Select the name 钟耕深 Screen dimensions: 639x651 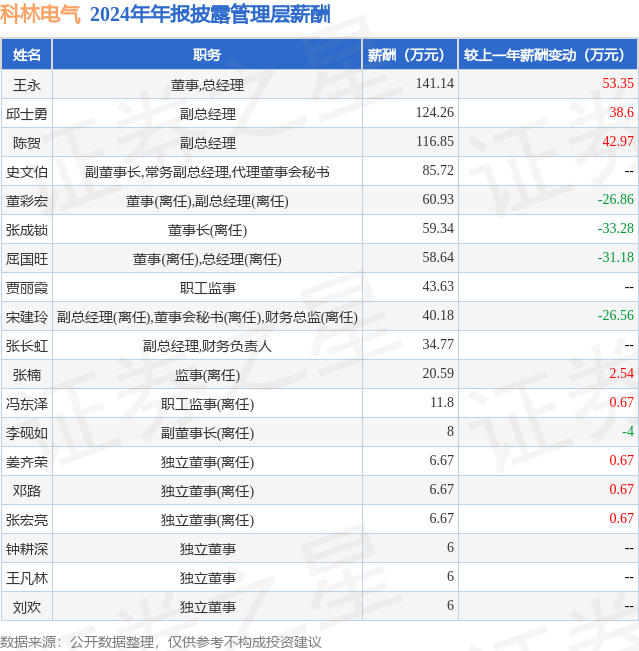pos(27,549)
